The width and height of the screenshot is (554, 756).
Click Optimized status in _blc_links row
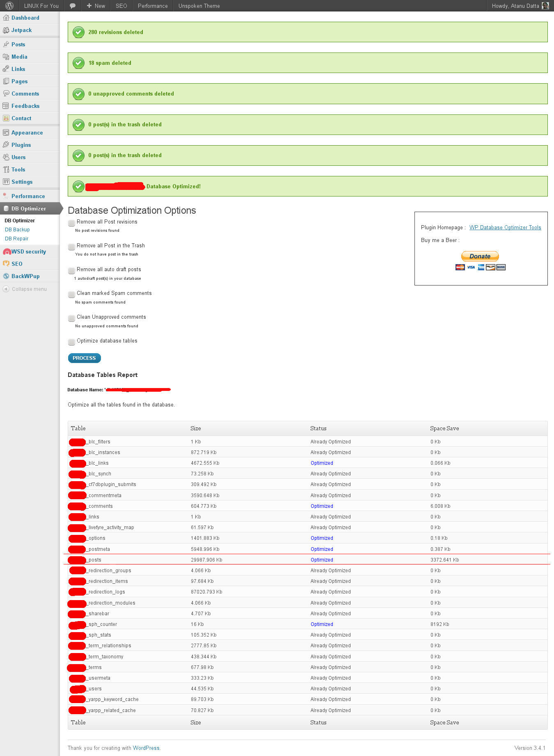coord(322,463)
